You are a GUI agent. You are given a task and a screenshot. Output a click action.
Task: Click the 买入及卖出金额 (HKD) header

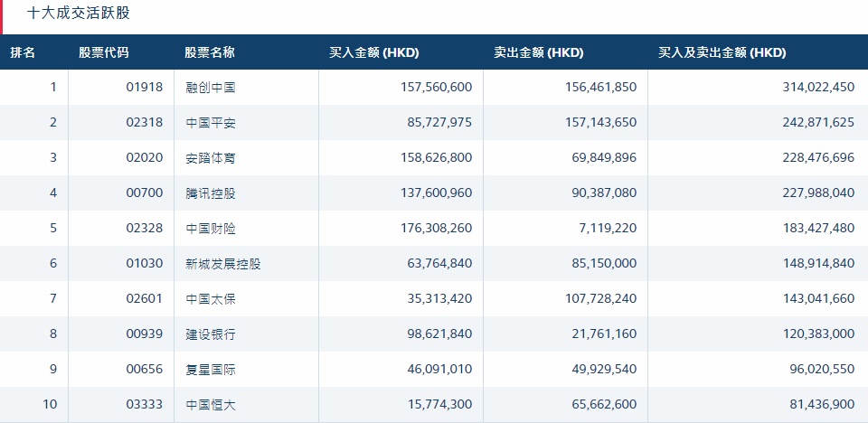pyautogui.click(x=722, y=52)
